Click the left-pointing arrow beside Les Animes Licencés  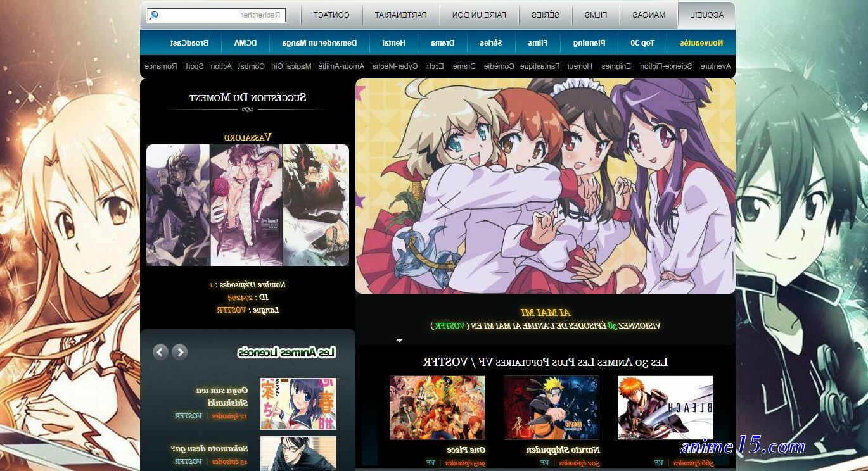pos(161,352)
